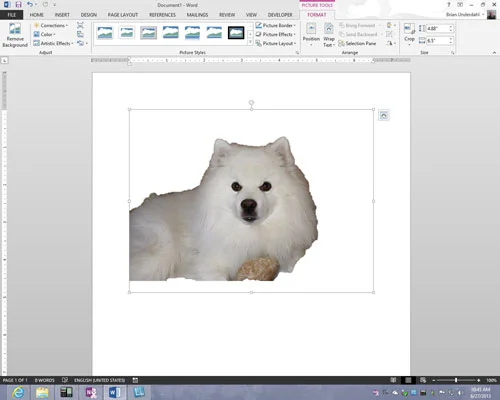Open the Position picture options
This screenshot has height=400, width=500.
pyautogui.click(x=311, y=34)
